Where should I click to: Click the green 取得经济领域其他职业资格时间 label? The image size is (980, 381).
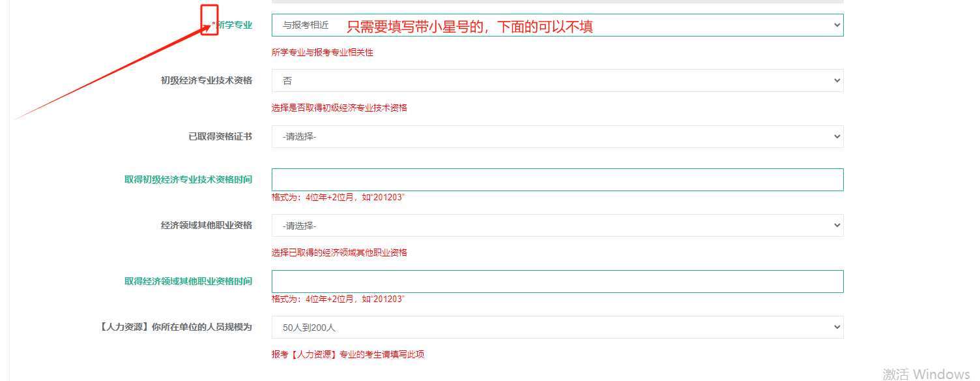pyautogui.click(x=188, y=281)
